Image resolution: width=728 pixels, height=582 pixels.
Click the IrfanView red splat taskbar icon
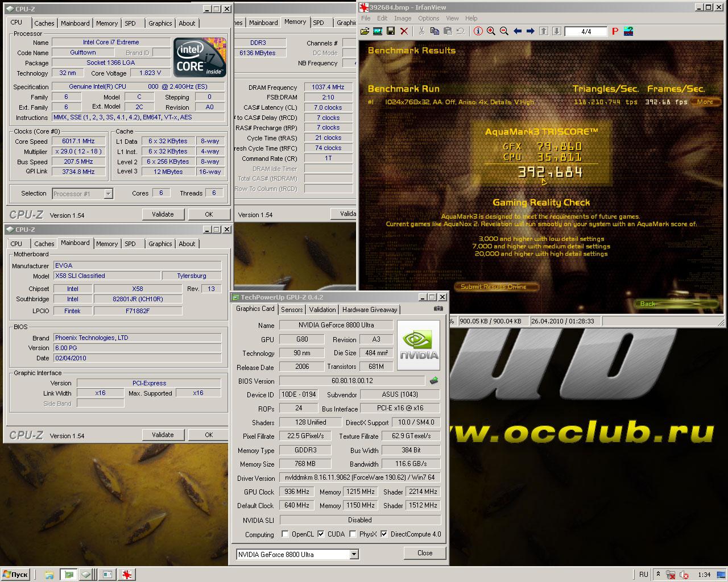coord(127,575)
